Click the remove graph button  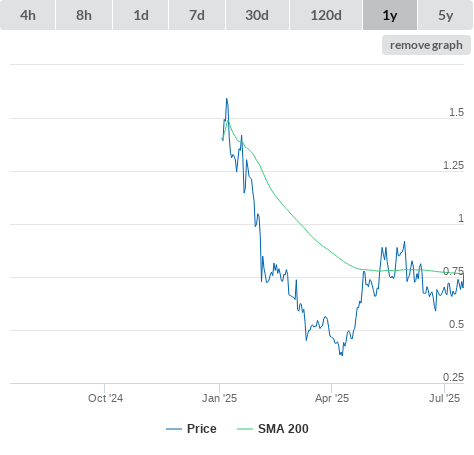click(426, 45)
